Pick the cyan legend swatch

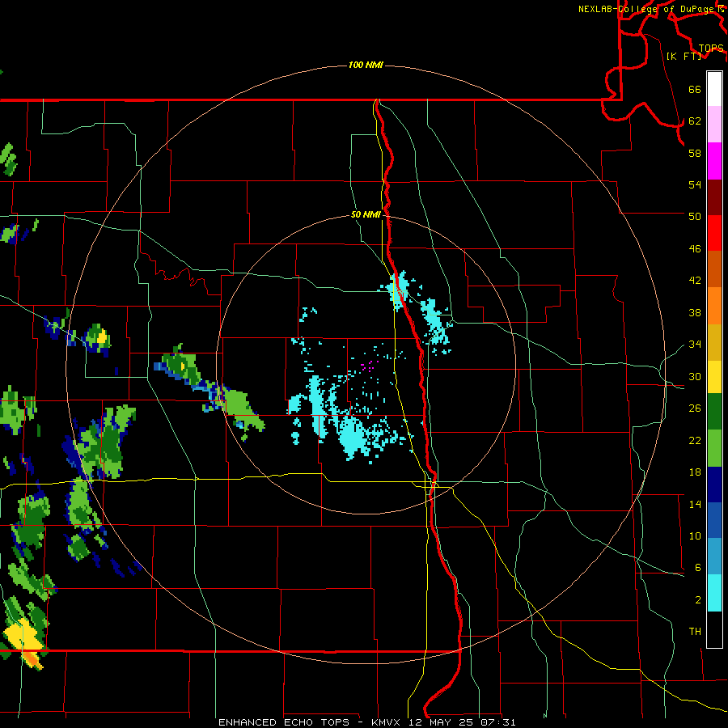coord(714,593)
